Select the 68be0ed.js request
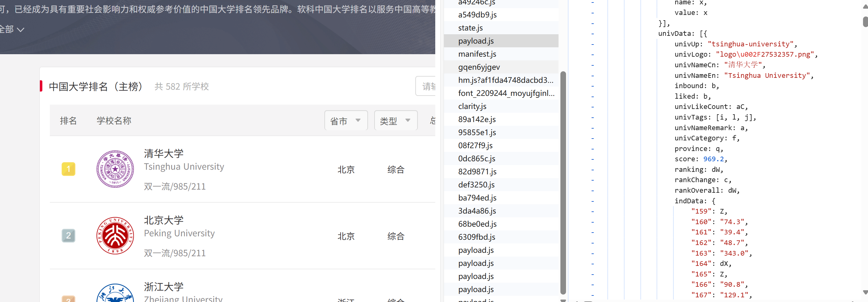The image size is (868, 302). (501, 224)
